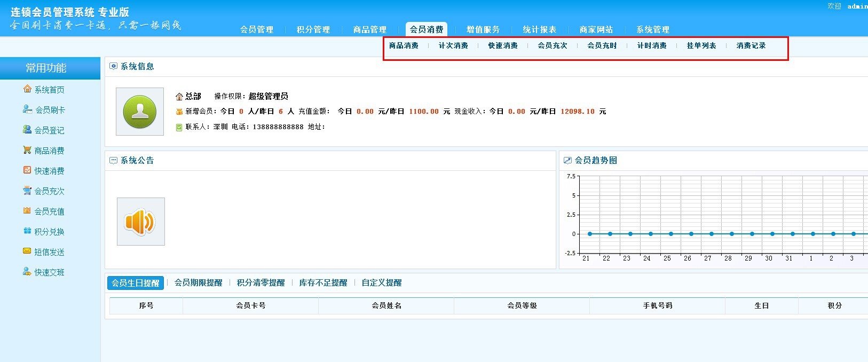Open the 统计报表 top menu
Viewport: 868px width, 362px height.
tap(540, 29)
